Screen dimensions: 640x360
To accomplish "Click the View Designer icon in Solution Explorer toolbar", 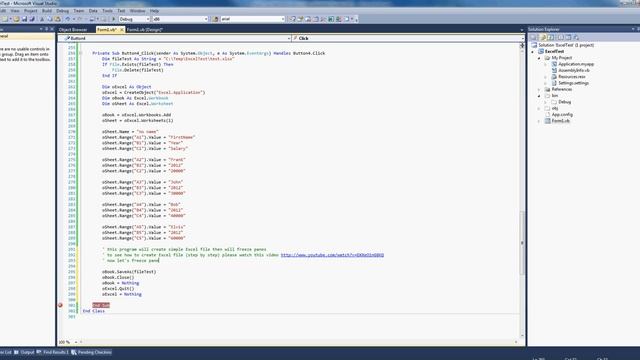I will (568, 37).
